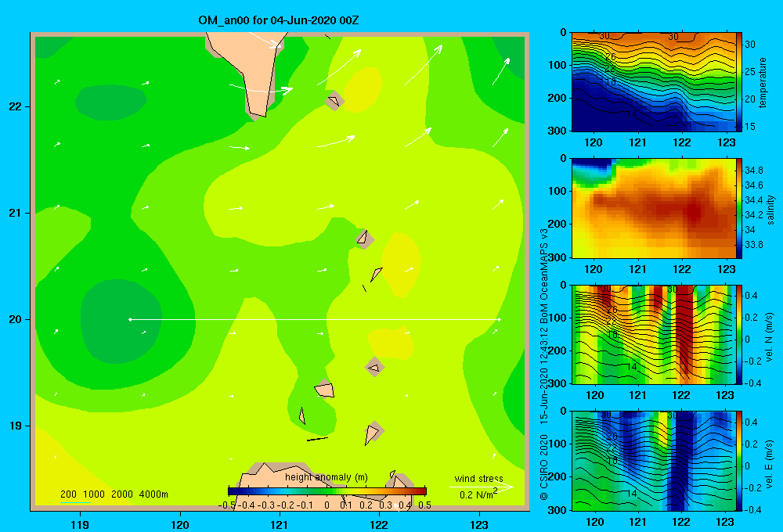Click the '4000m' depth contour legend label
783x532 pixels.
pyautogui.click(x=153, y=494)
